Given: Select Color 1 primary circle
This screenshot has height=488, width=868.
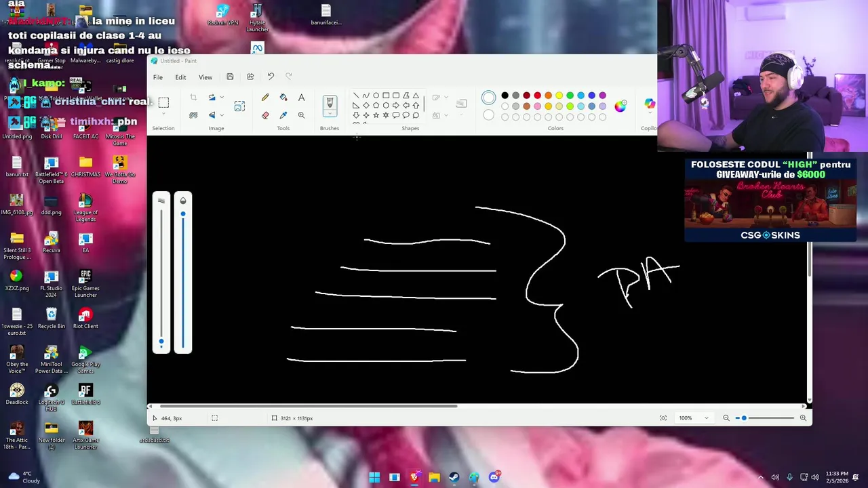Looking at the screenshot, I should tap(488, 98).
